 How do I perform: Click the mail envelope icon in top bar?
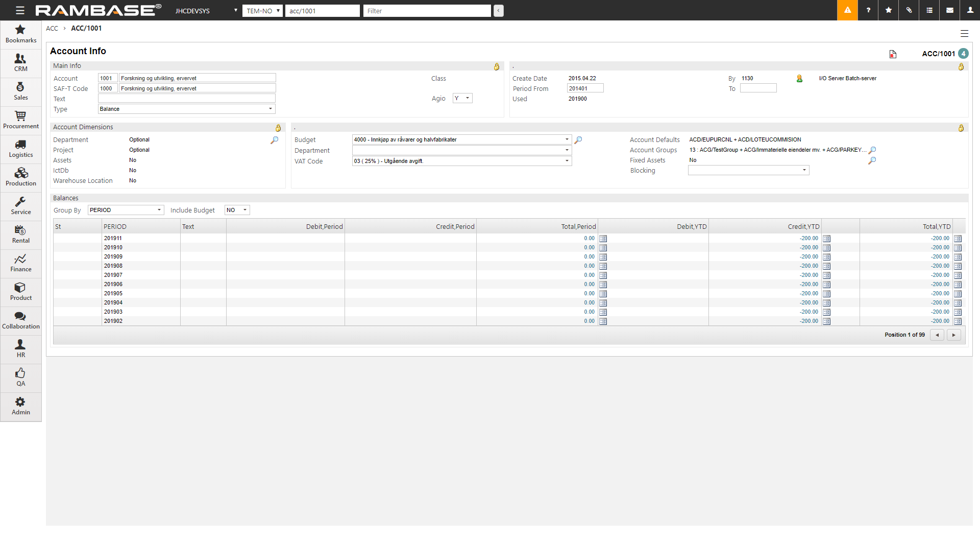(950, 10)
